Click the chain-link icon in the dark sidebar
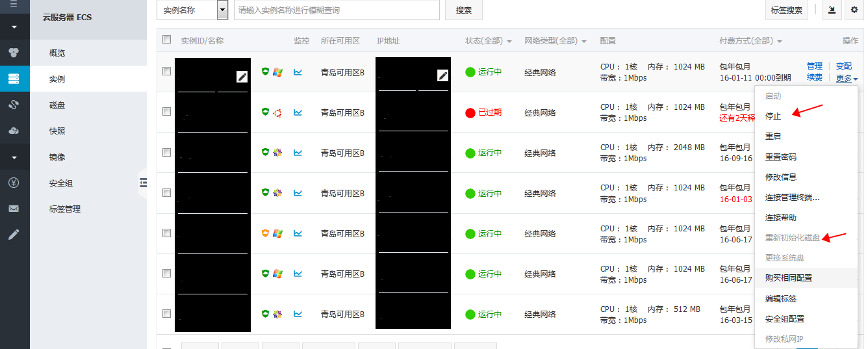This screenshot has width=868, height=349. click(x=14, y=105)
